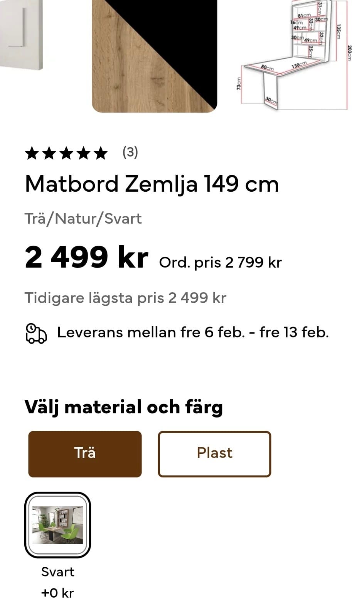Click the Leverans mellan delivery date text
Screen dimensions: 364x600
click(x=193, y=332)
